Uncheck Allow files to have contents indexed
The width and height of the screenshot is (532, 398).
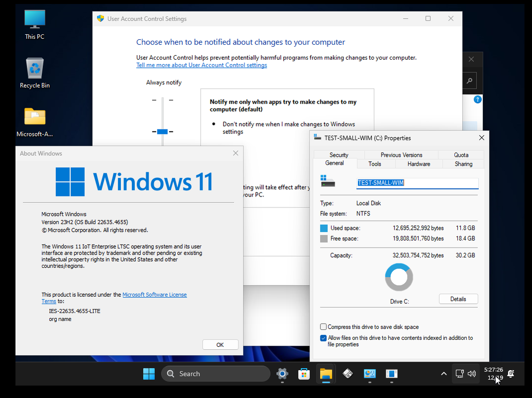pos(323,338)
